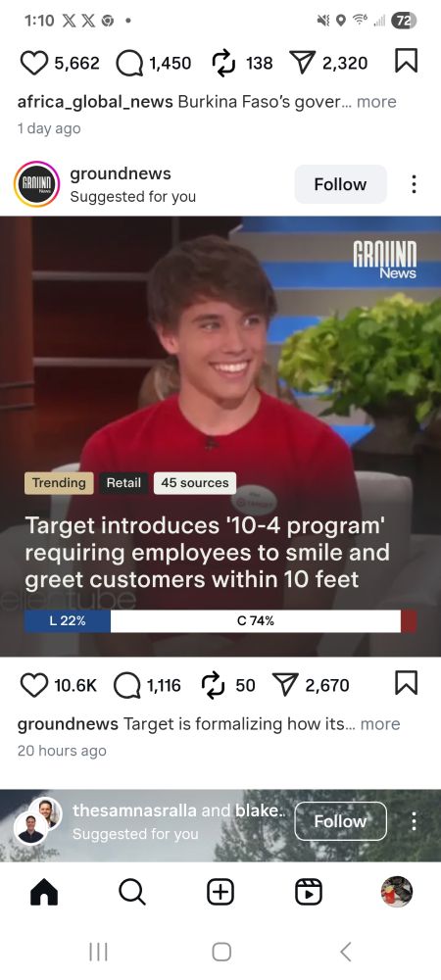
Task: Bookmark the groundnews Target post
Action: point(406,684)
